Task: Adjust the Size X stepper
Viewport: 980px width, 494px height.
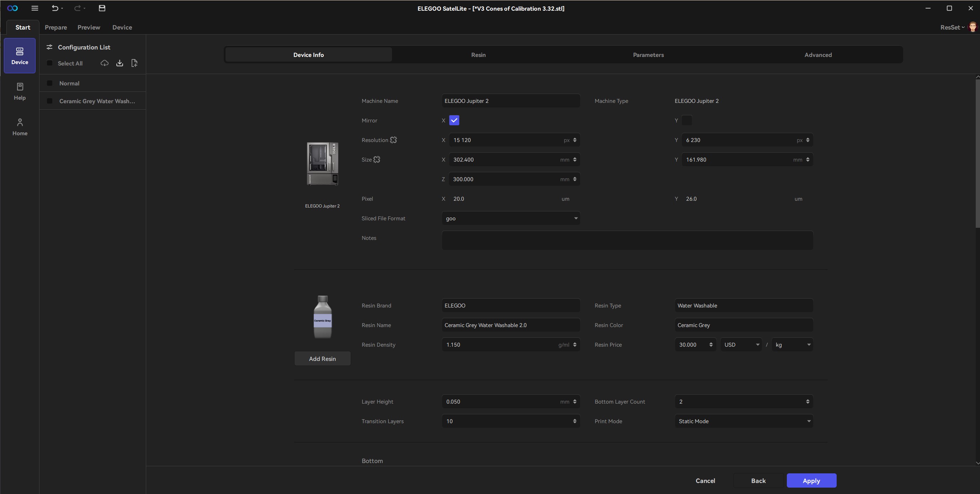Action: pos(574,159)
